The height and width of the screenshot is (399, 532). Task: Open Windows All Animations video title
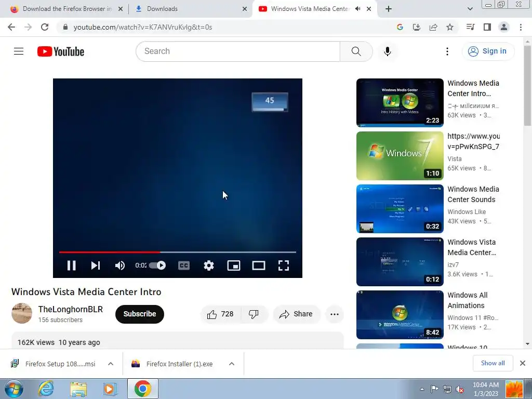coord(468,300)
